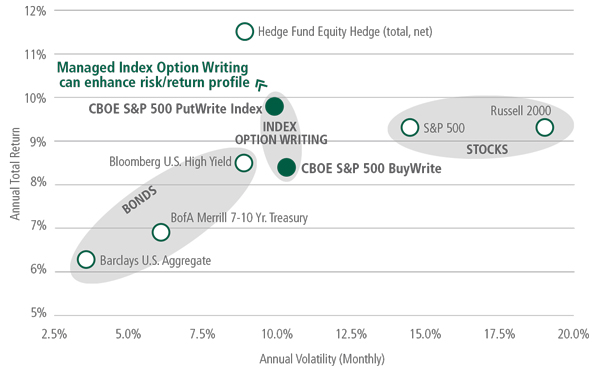Click the INDEX OPTION WRITING label
600x380 pixels.
point(281,133)
